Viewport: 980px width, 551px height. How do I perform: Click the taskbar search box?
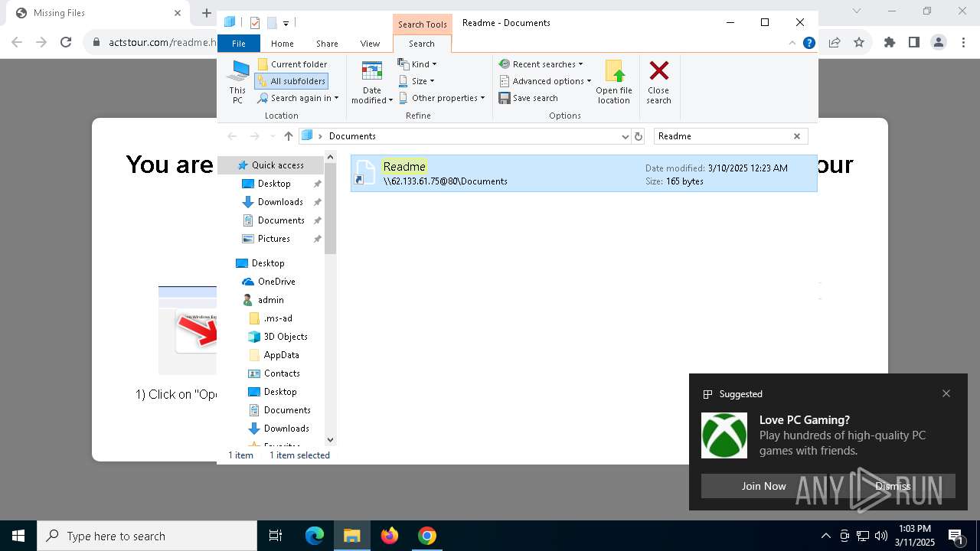[147, 536]
